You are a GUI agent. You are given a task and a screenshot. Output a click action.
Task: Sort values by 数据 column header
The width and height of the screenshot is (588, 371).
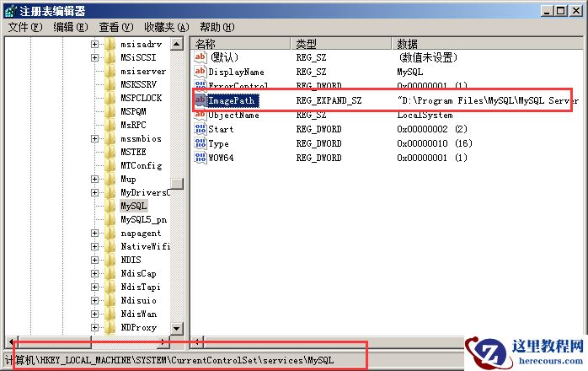coord(488,44)
